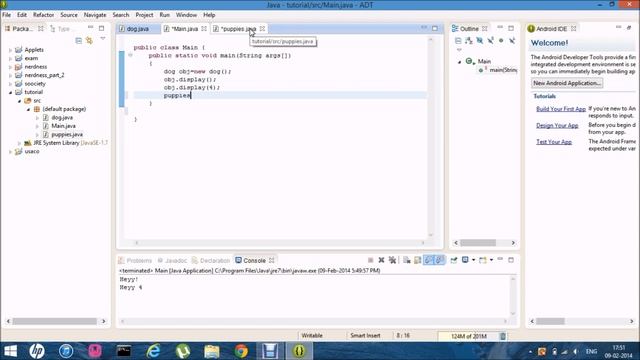Open Design Your App link
The width and height of the screenshot is (640, 360).
(557, 125)
